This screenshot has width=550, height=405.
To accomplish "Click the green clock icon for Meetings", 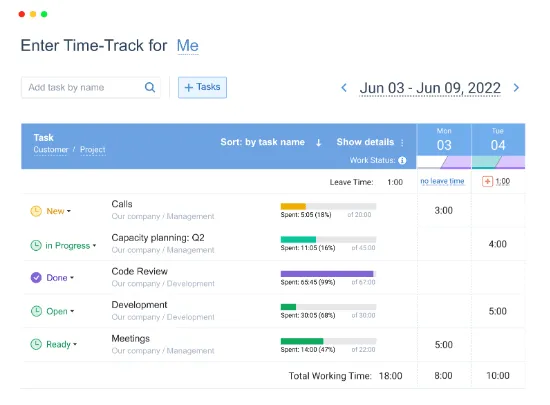I will point(36,344).
